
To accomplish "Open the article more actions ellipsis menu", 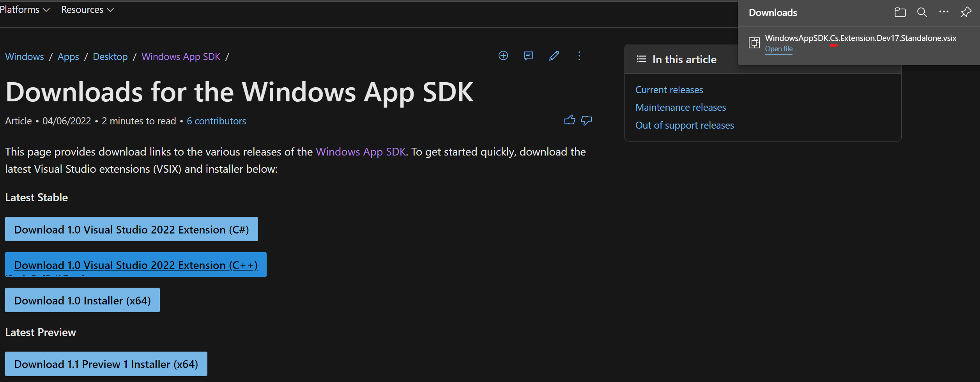I will point(579,56).
